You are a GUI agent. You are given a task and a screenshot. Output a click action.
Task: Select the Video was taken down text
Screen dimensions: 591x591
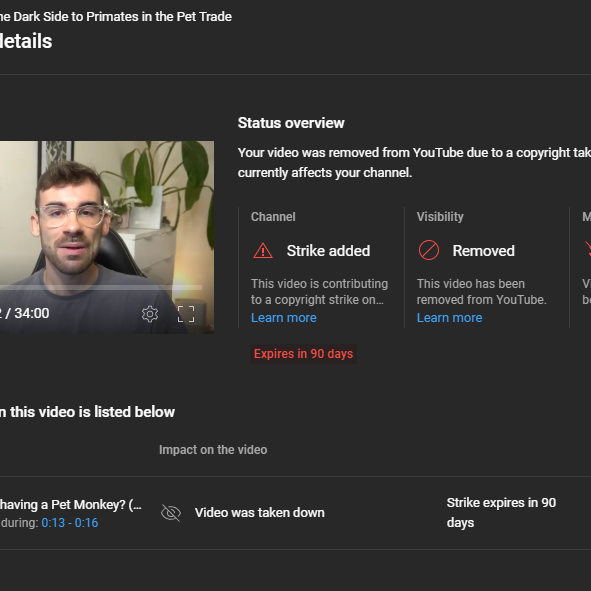260,513
